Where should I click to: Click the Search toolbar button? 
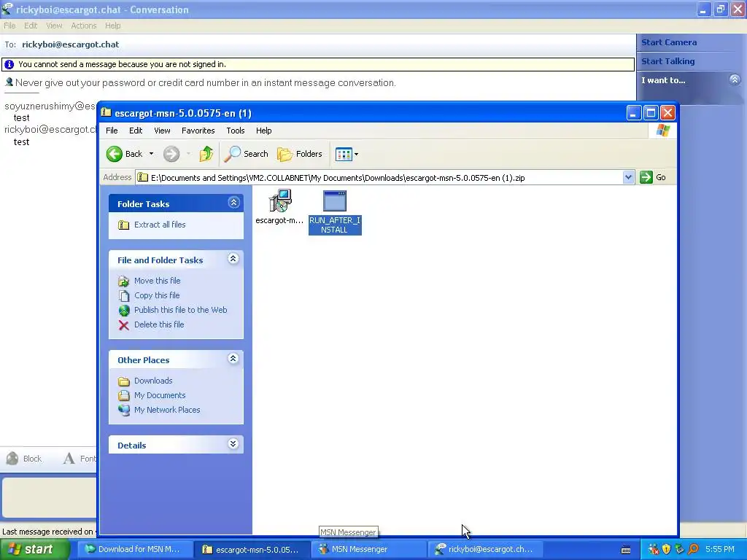click(x=247, y=154)
